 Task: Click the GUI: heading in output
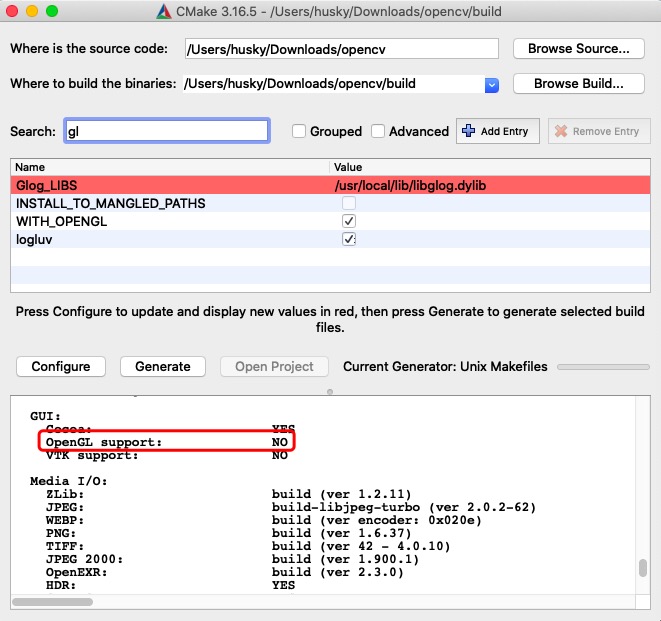tap(46, 416)
